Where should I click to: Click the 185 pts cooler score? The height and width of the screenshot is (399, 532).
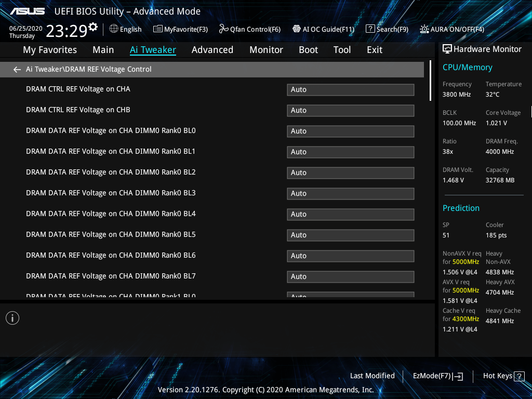[x=496, y=235]
